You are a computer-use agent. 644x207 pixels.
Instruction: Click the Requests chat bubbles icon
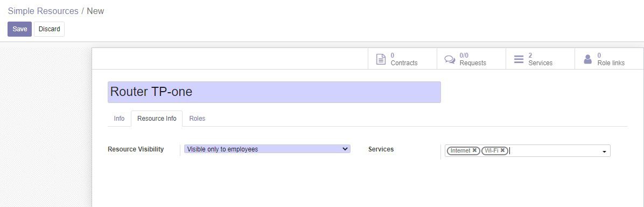(x=450, y=60)
